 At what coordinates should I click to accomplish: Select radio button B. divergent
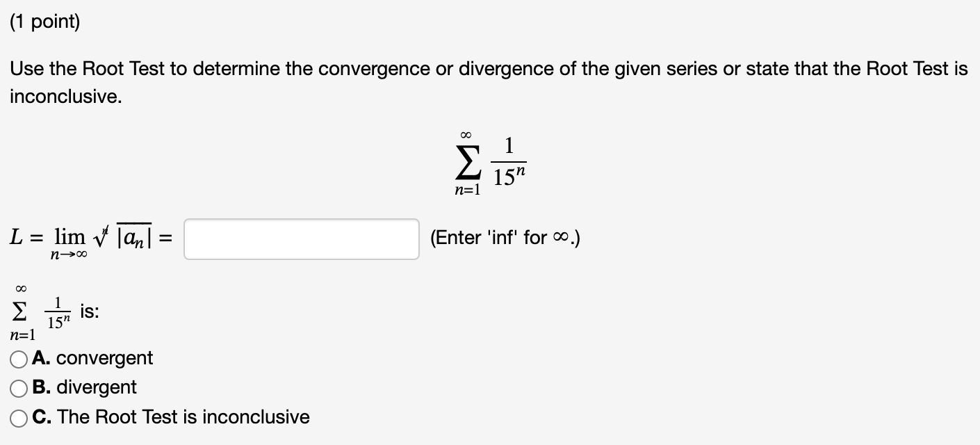tap(19, 387)
